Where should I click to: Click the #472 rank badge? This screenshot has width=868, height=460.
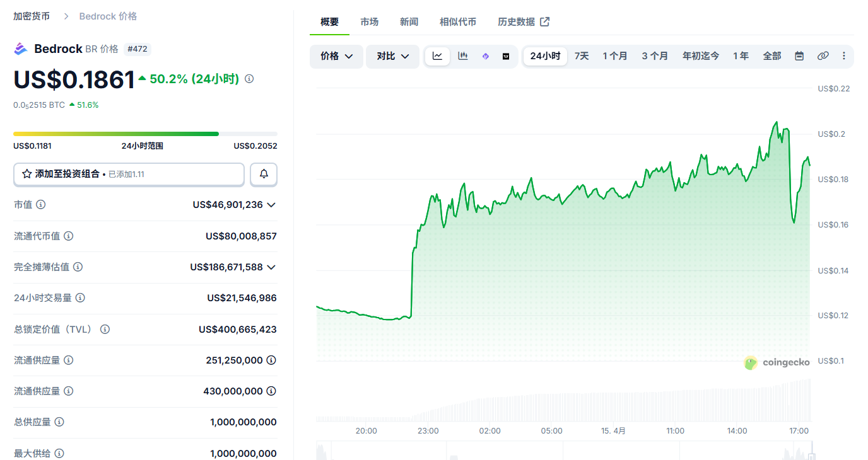[x=138, y=49]
